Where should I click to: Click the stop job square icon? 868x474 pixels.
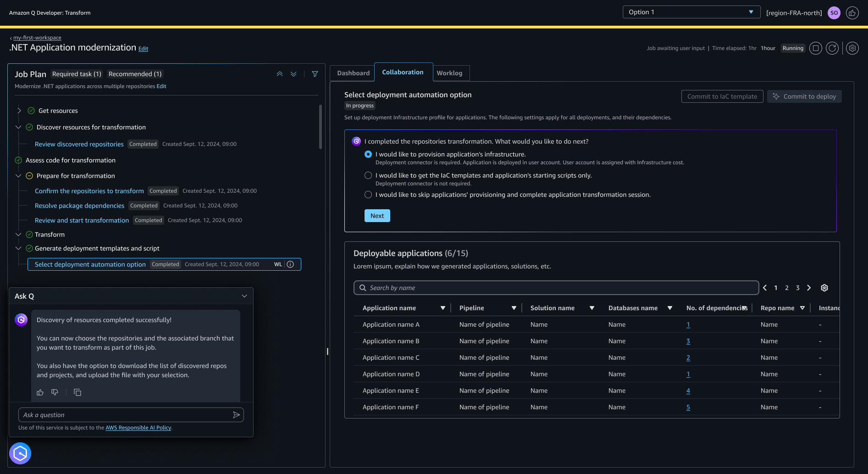point(815,48)
